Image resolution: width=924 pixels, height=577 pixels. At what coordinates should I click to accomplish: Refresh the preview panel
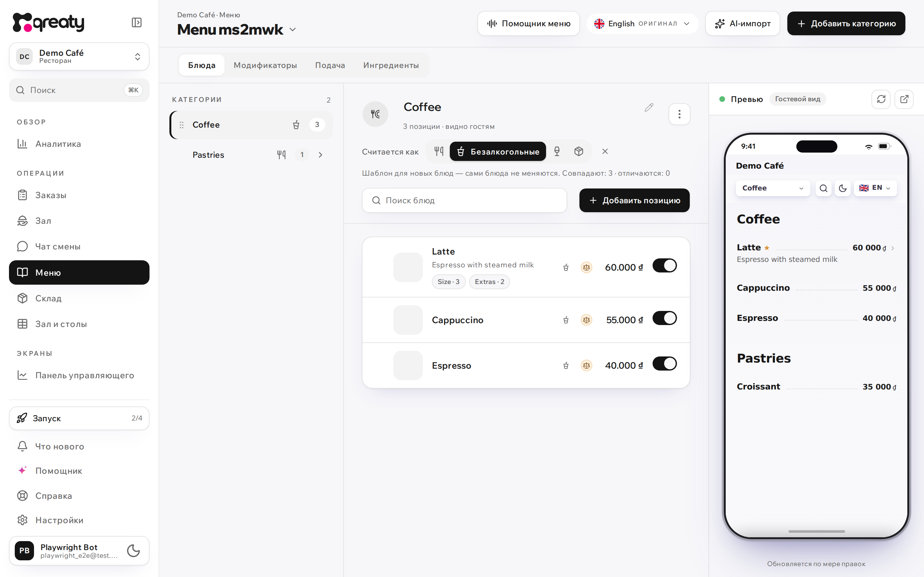[x=881, y=99]
